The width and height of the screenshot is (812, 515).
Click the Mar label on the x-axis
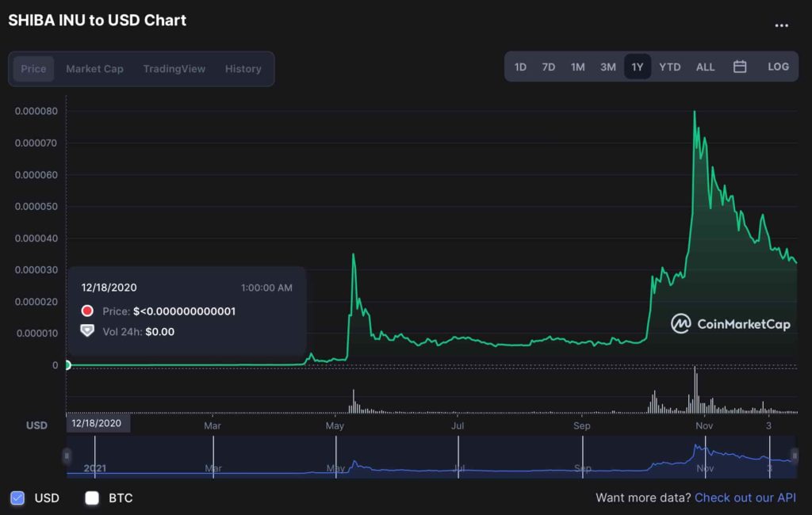(213, 426)
